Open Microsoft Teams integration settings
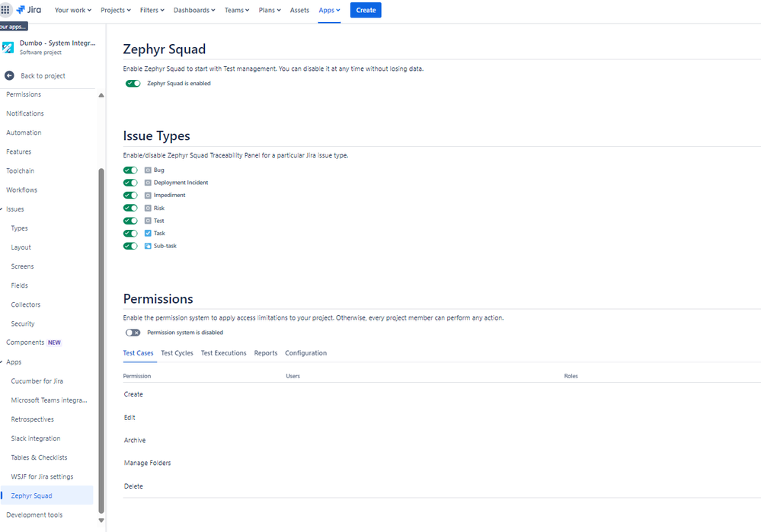Viewport: 761px width, 532px height. tap(49, 400)
